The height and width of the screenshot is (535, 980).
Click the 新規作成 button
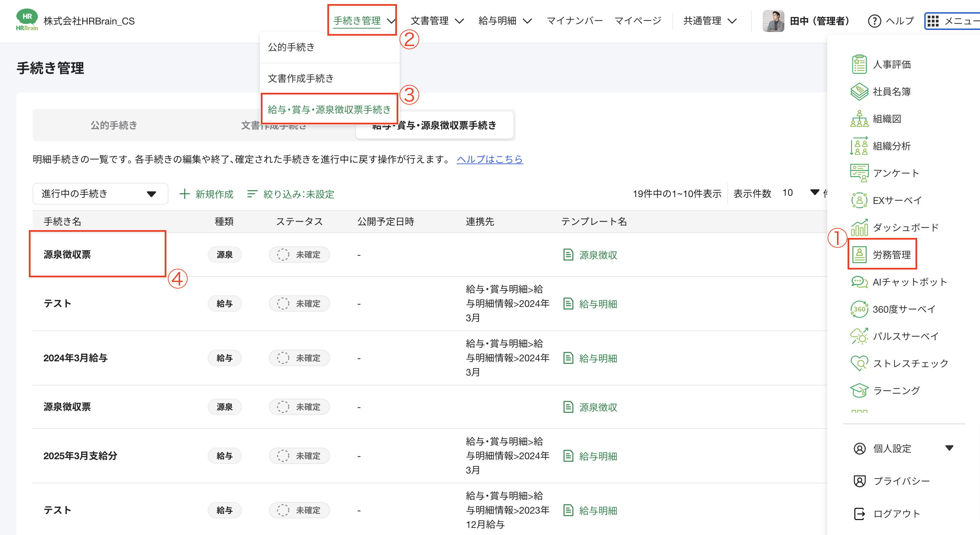tap(206, 194)
